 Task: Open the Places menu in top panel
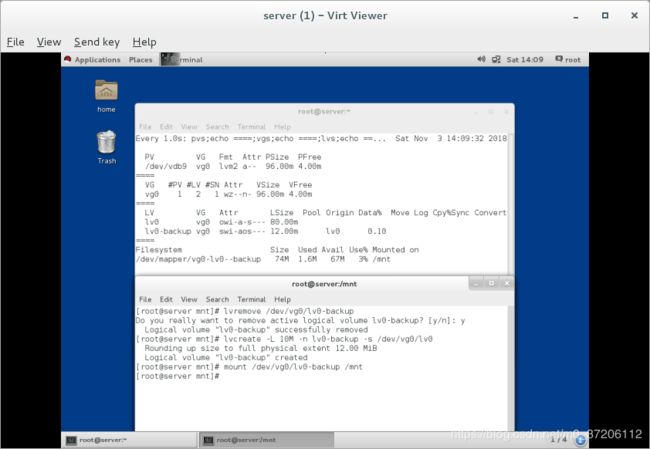pos(141,60)
